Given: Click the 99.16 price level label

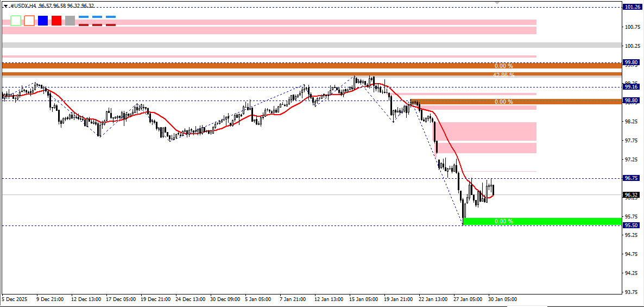Looking at the screenshot, I should [630, 87].
